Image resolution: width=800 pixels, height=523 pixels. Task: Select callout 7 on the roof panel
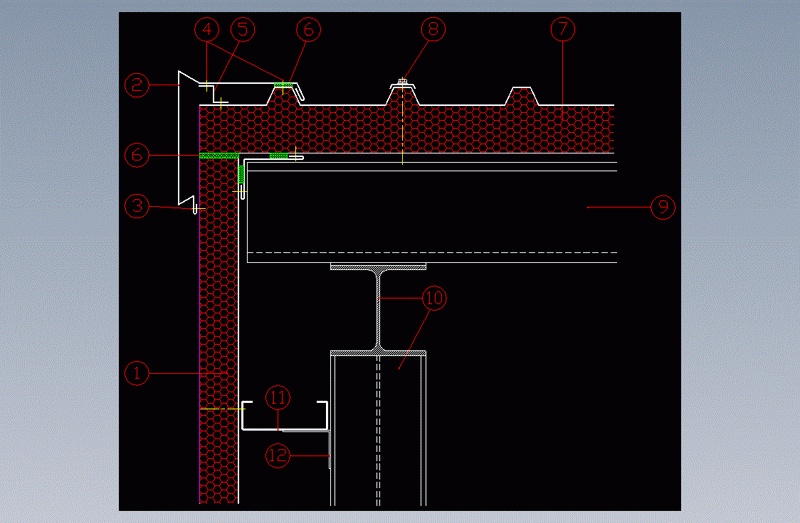(x=562, y=29)
